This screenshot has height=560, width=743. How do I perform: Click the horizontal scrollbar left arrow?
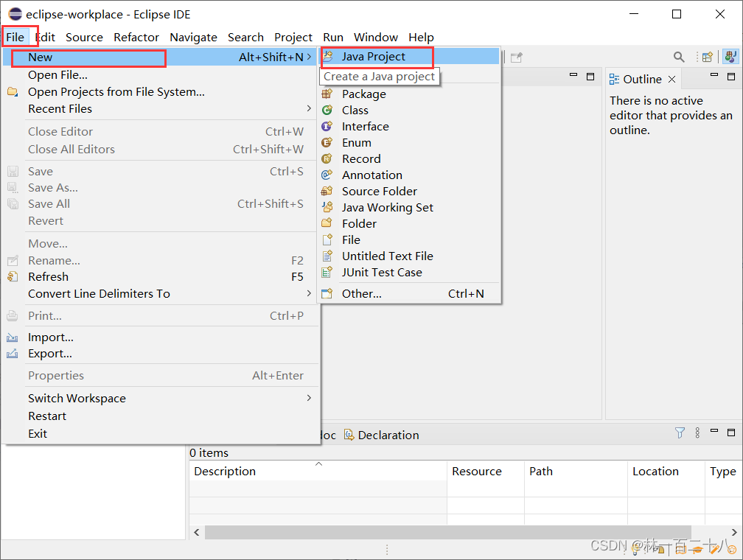coord(197,532)
